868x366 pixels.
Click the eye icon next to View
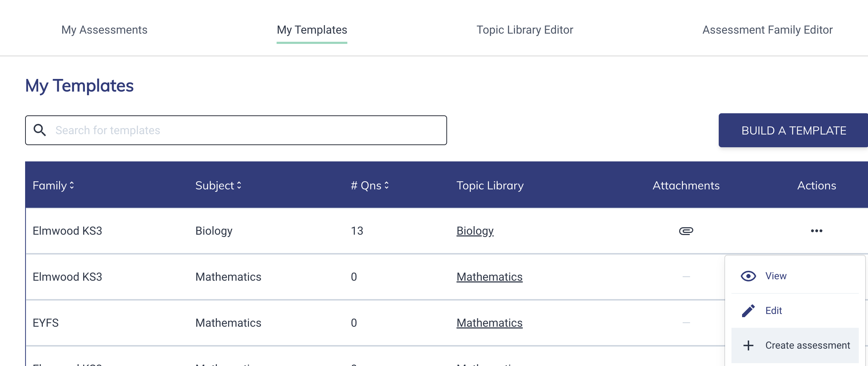click(x=748, y=276)
